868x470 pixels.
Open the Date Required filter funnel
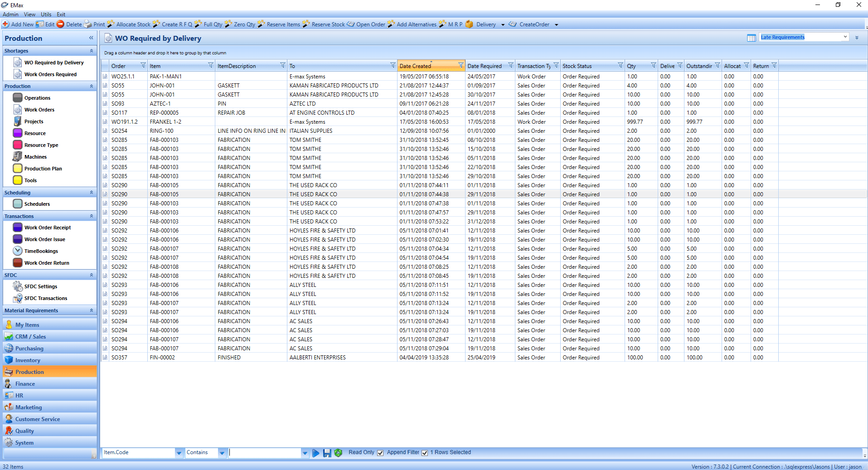tap(511, 66)
